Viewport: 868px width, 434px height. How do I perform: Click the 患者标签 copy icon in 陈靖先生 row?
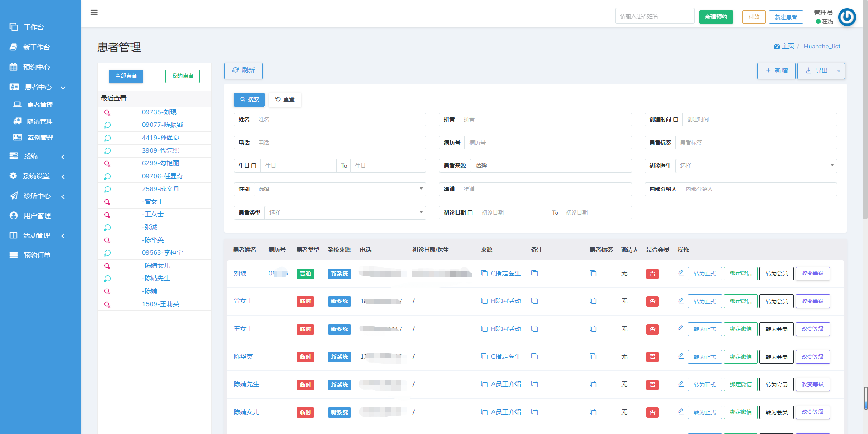tap(593, 384)
